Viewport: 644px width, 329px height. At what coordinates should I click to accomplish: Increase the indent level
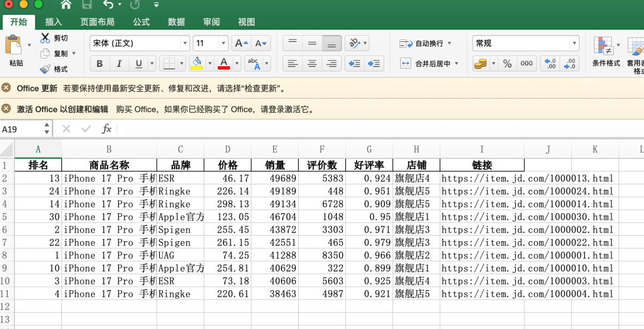374,63
